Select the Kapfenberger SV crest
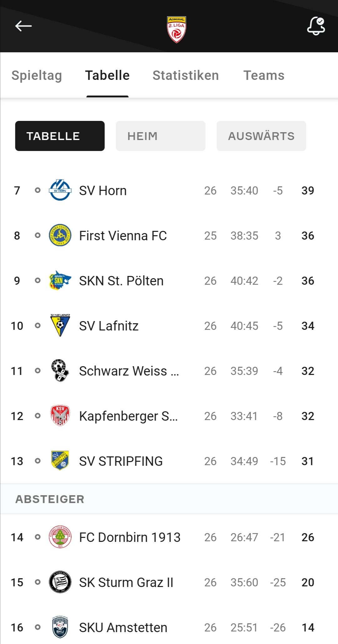 point(60,416)
